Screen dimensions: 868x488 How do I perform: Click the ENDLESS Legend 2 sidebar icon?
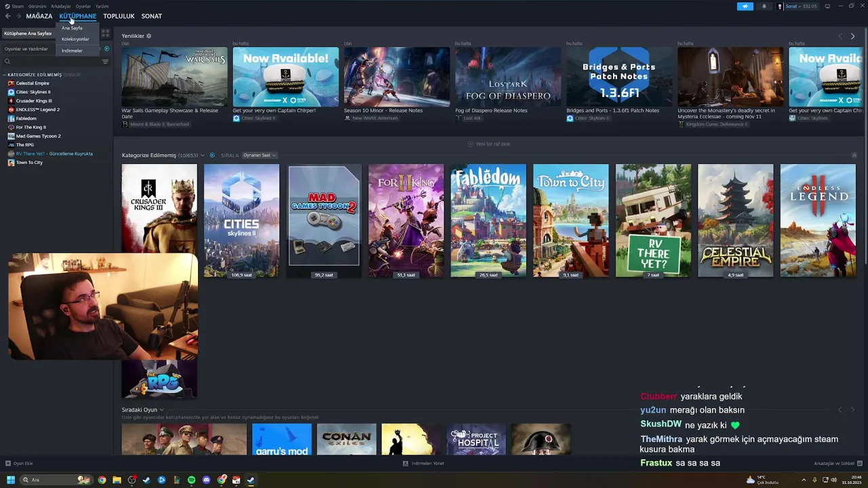[x=11, y=110]
